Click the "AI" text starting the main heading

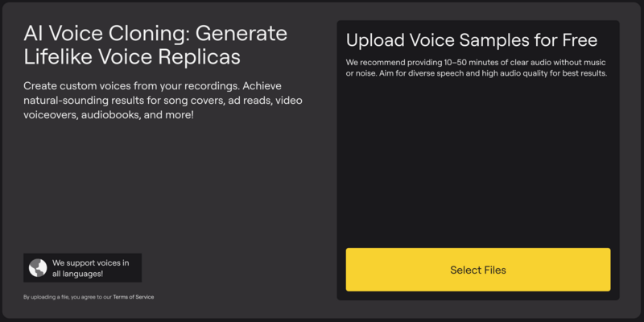pyautogui.click(x=33, y=34)
